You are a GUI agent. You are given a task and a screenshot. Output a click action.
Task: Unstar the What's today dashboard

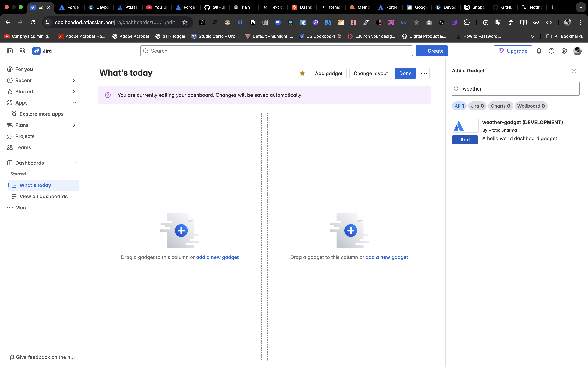(x=302, y=73)
